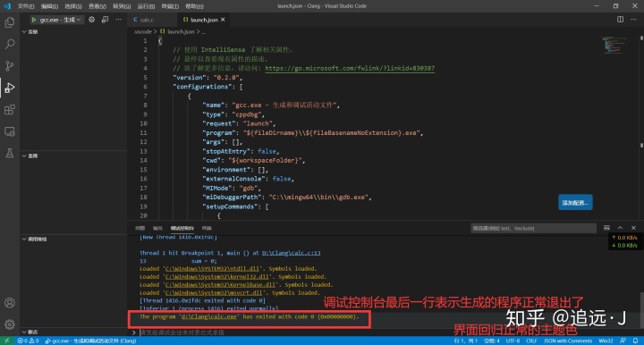The image size is (644, 345).
Task: Click the Add Configuration blue button
Action: tap(575, 202)
